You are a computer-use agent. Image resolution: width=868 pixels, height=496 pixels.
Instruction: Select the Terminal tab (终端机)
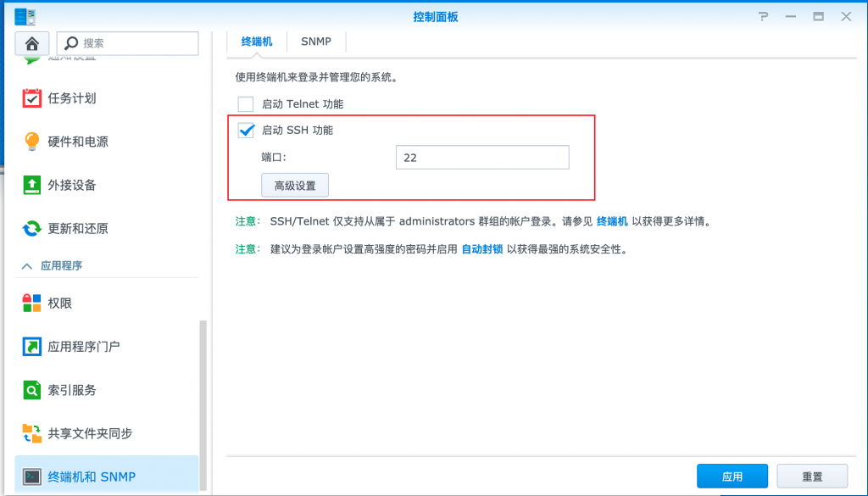(257, 41)
